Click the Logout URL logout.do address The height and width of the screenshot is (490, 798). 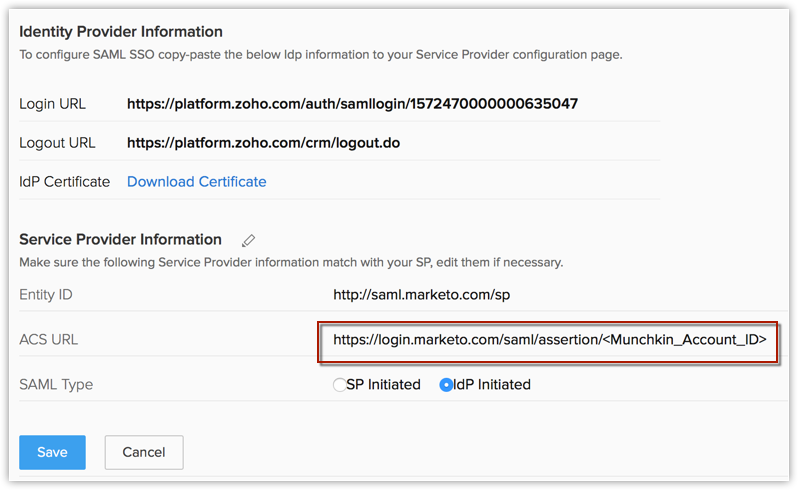(x=263, y=143)
